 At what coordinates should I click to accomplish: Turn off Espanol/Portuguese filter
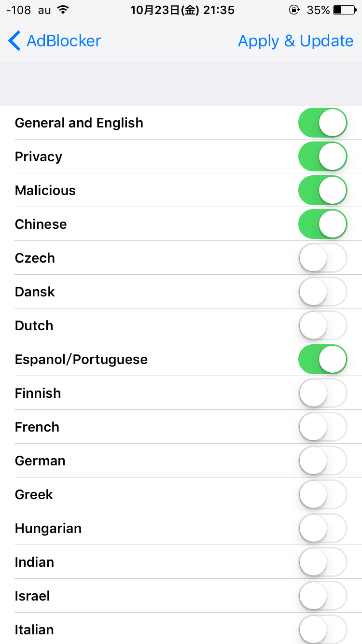pyautogui.click(x=322, y=360)
